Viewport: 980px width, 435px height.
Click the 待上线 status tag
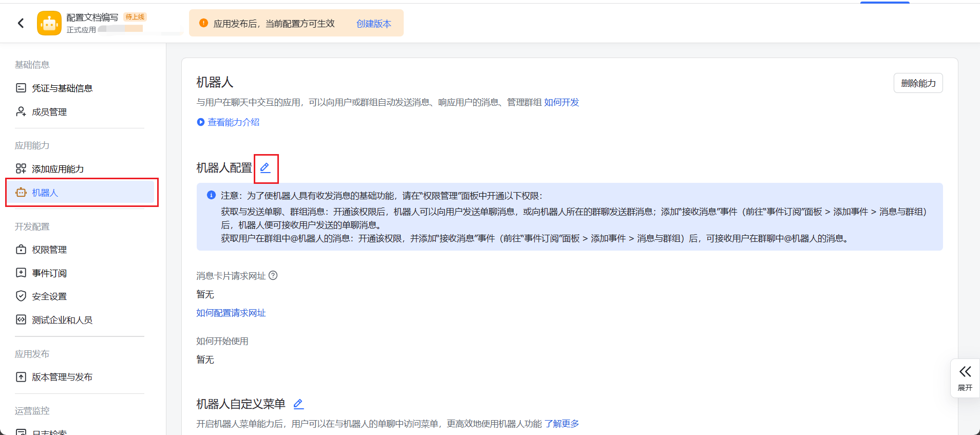[x=135, y=17]
